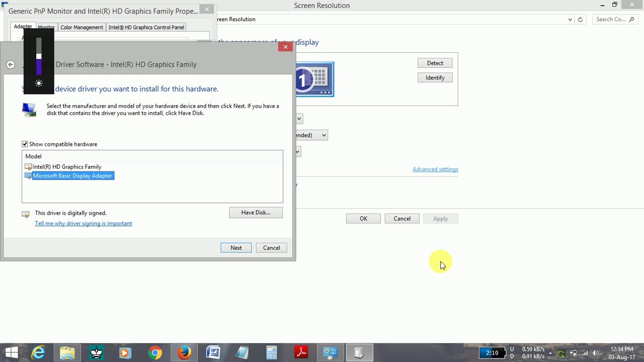Cancel the driver update wizard
The image size is (644, 362).
tap(271, 248)
